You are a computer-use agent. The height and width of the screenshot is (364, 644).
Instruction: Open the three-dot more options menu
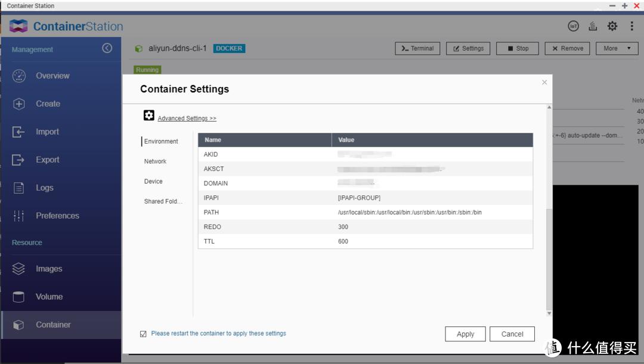(631, 26)
